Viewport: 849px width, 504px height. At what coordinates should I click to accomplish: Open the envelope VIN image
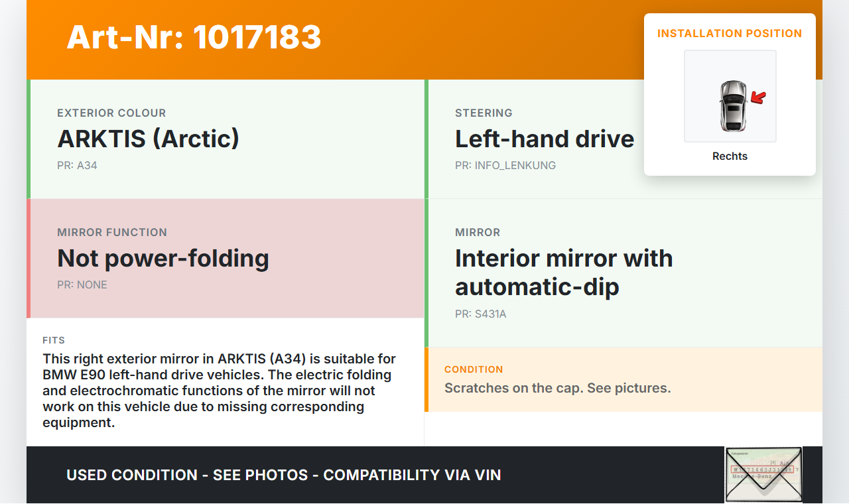click(x=763, y=474)
